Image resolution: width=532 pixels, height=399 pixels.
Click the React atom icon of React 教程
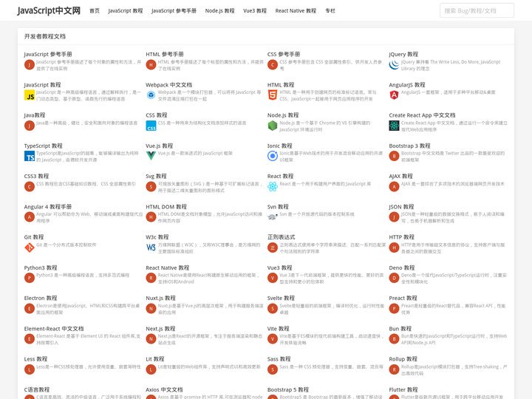(x=273, y=186)
